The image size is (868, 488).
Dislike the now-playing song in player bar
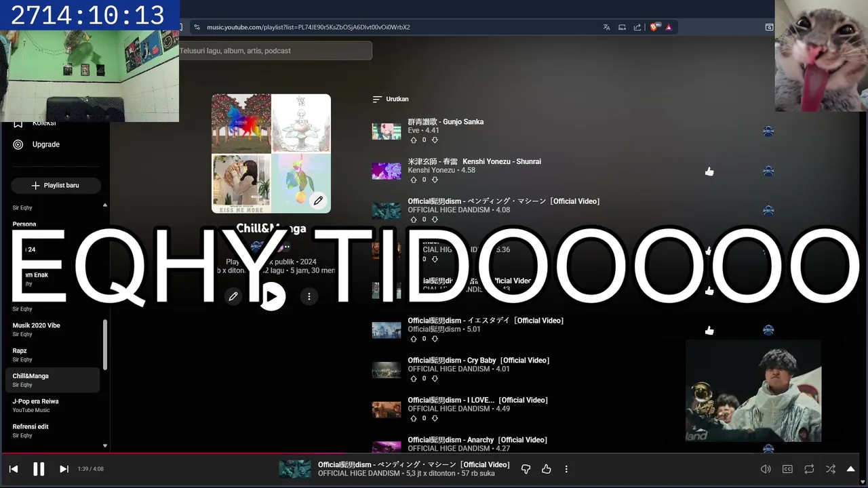point(526,469)
